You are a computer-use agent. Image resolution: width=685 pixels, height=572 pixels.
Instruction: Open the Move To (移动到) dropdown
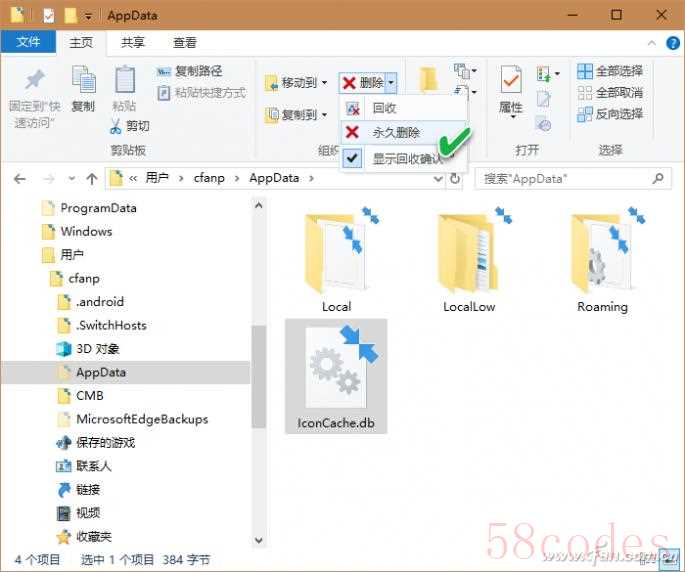pyautogui.click(x=296, y=82)
